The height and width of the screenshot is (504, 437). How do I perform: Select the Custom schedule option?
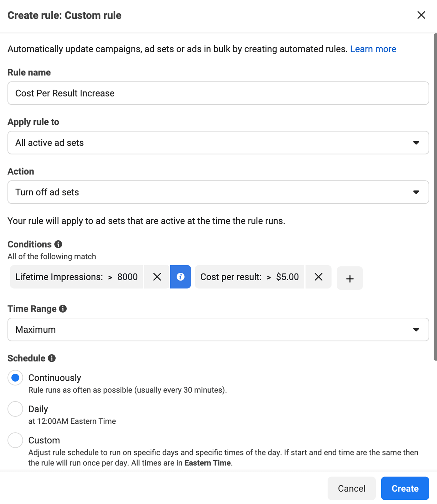pos(15,441)
